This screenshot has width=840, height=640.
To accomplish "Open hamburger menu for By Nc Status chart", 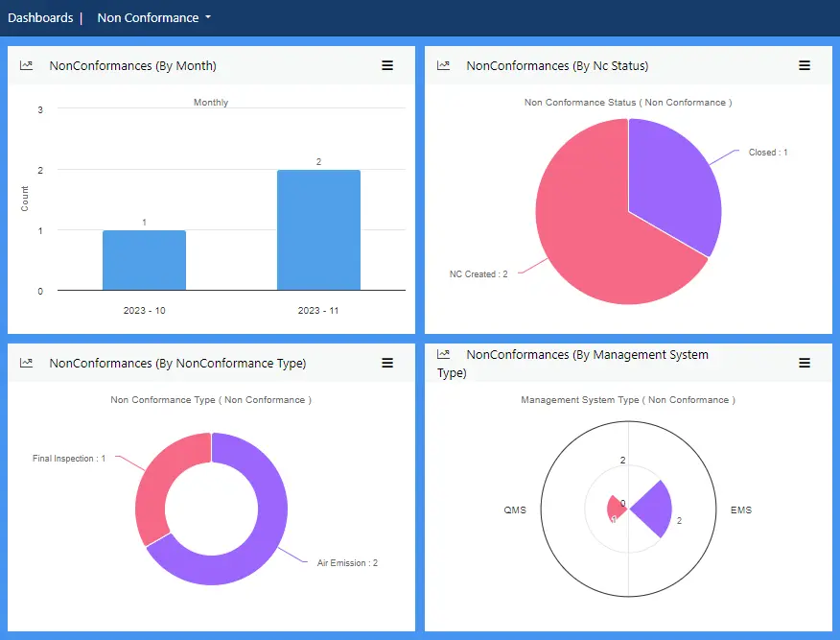I will pyautogui.click(x=805, y=65).
